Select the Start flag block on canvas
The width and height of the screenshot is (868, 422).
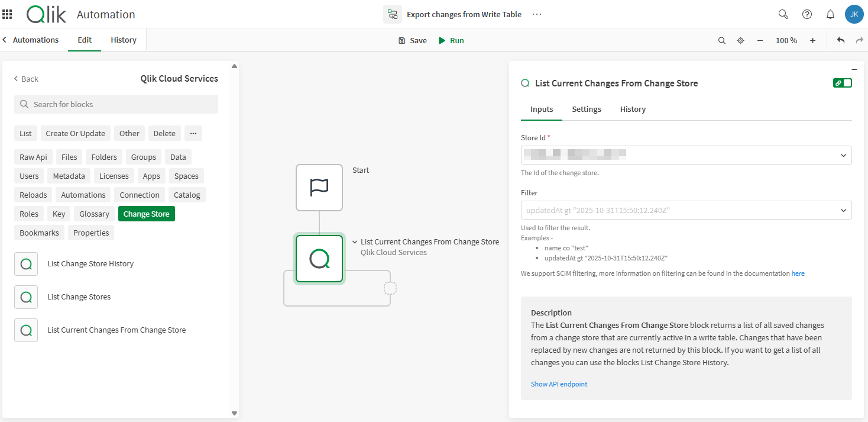(319, 188)
